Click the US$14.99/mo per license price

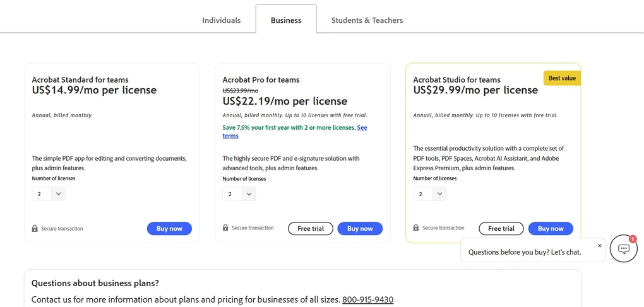[x=94, y=90]
